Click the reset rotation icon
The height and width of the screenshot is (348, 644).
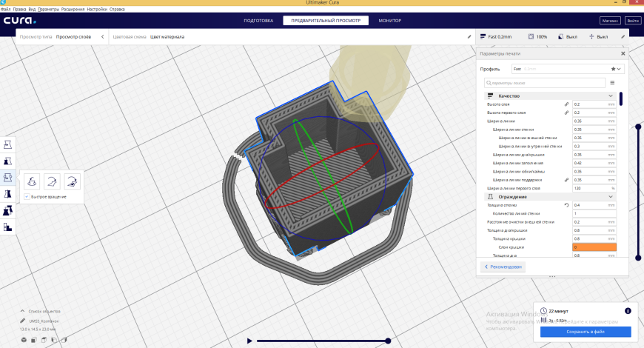tap(32, 181)
